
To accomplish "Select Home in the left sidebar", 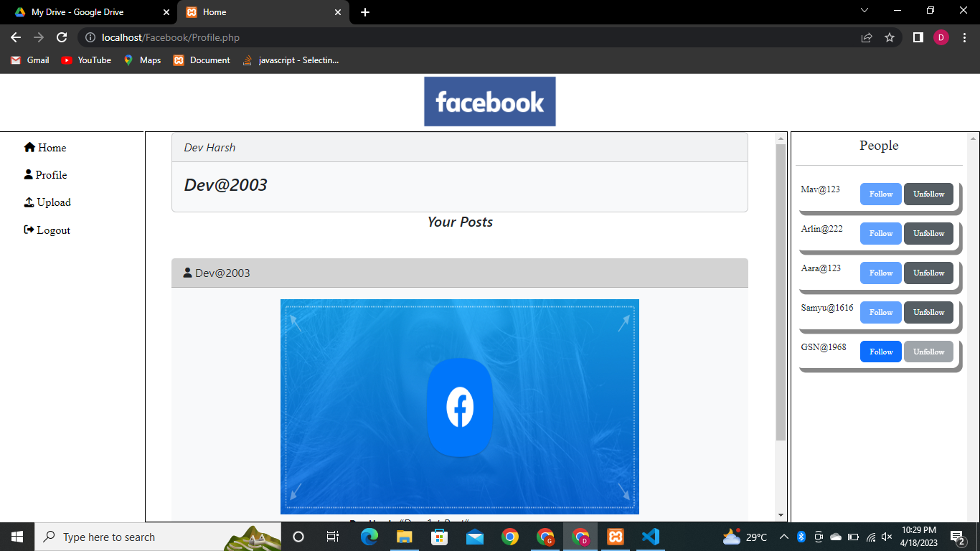I will click(44, 148).
